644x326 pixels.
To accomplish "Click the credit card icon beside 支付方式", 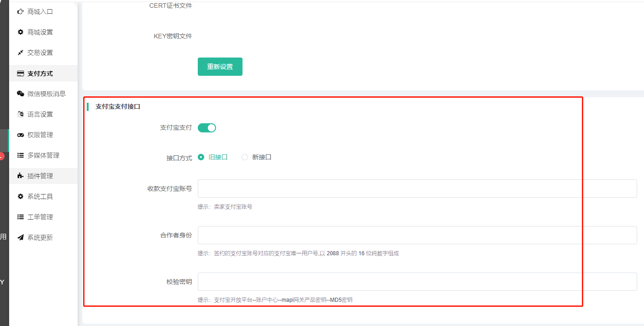I will click(x=20, y=73).
